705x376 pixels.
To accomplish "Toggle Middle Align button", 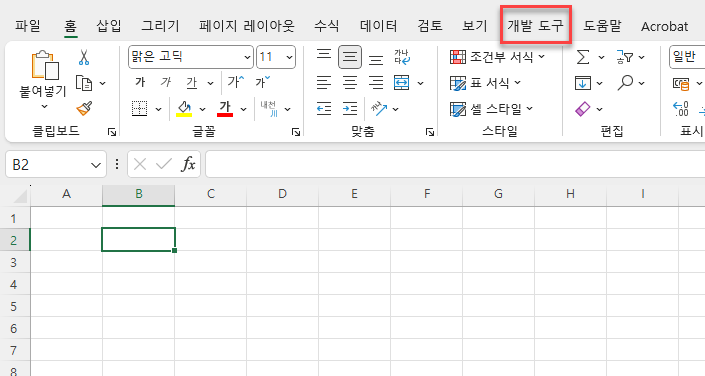I will 350,57.
